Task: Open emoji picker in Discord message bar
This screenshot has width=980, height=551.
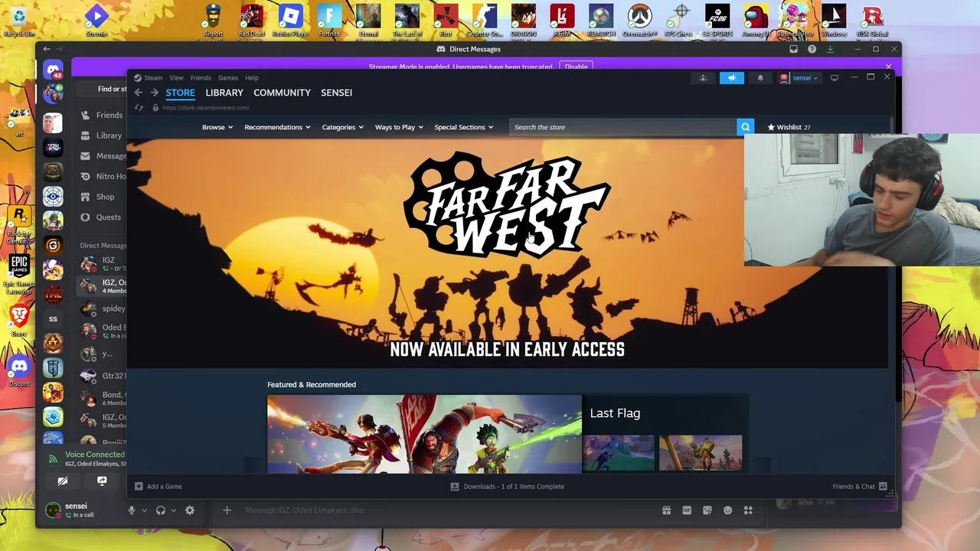Action: point(727,510)
